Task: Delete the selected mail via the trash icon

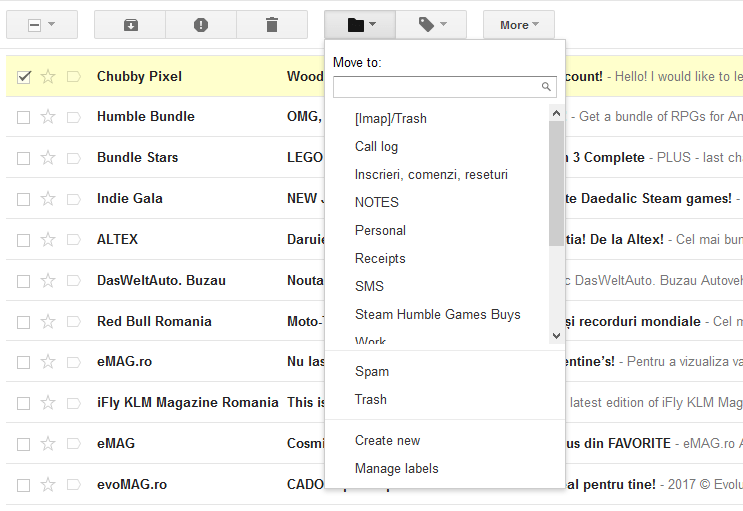Action: coord(272,25)
